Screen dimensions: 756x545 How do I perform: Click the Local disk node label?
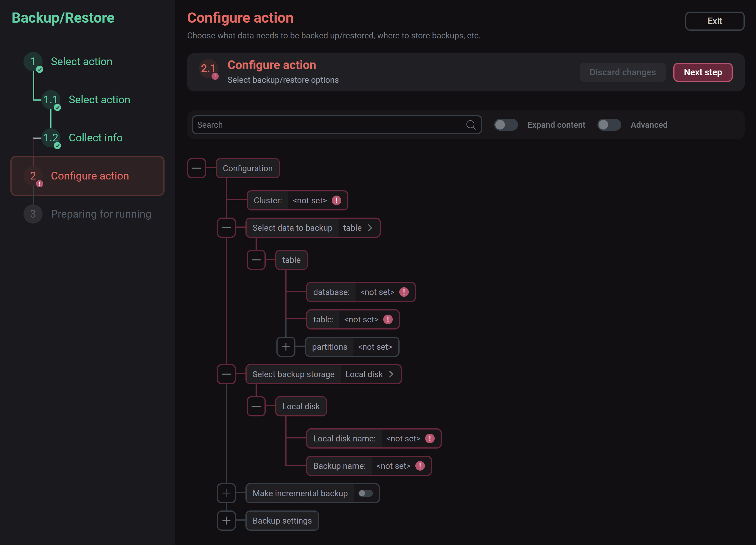tap(301, 406)
